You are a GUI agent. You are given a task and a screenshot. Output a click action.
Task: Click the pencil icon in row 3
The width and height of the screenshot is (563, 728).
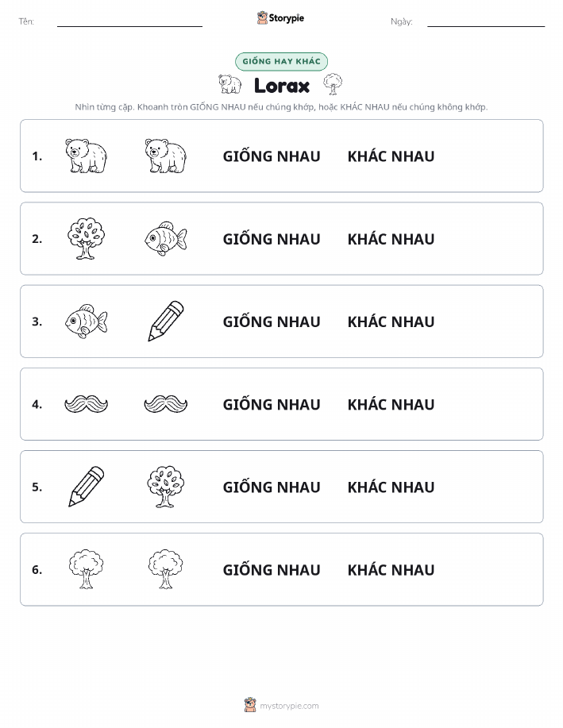pyautogui.click(x=166, y=322)
